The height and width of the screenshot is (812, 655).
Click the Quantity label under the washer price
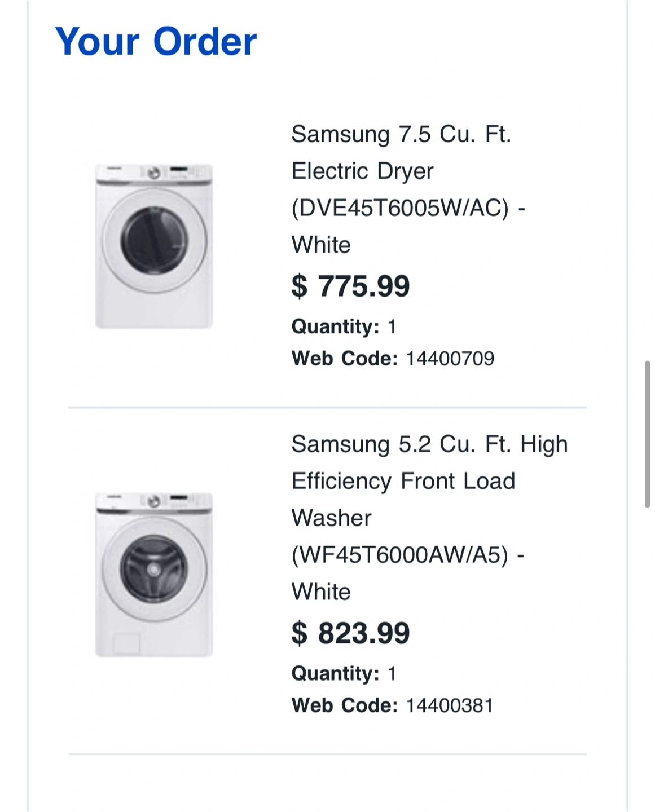point(335,673)
